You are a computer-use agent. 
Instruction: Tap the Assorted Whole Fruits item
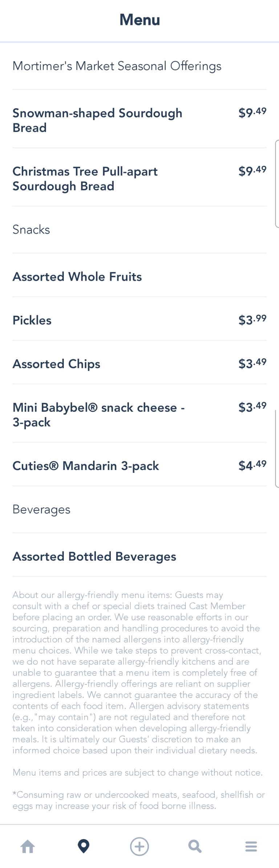[77, 277]
